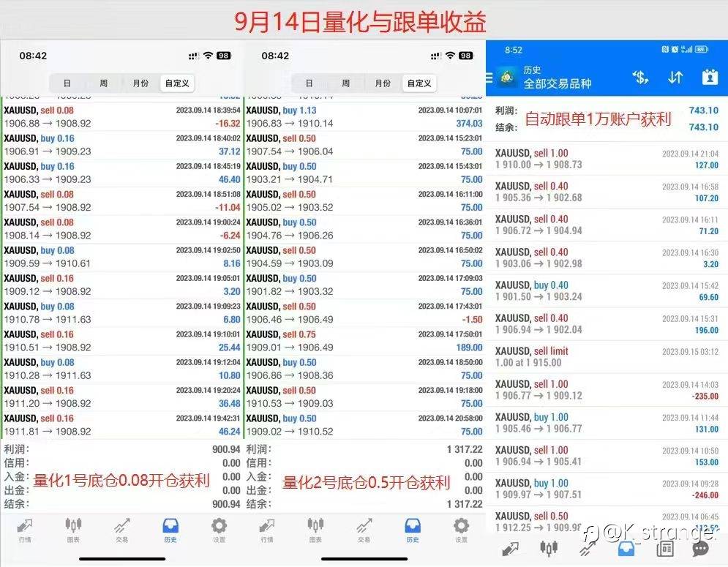This screenshot has width=728, height=567.
Task: Select 日 tab in left phone
Action: pyautogui.click(x=67, y=83)
